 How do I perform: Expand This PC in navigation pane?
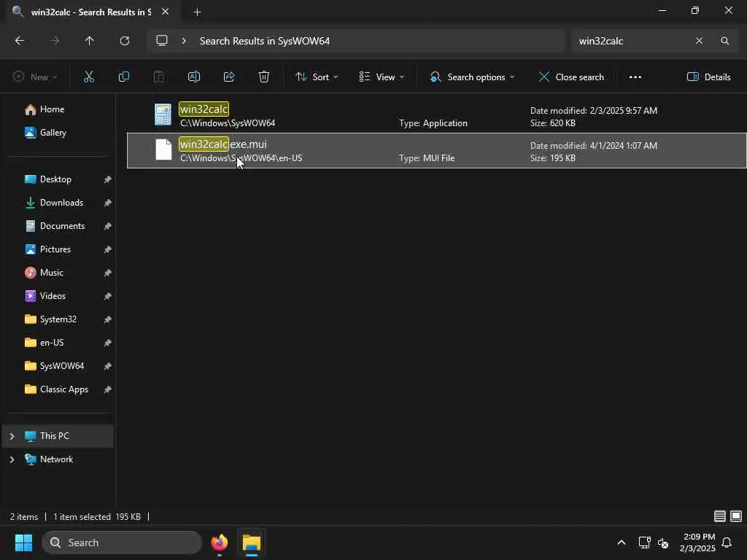click(x=12, y=436)
